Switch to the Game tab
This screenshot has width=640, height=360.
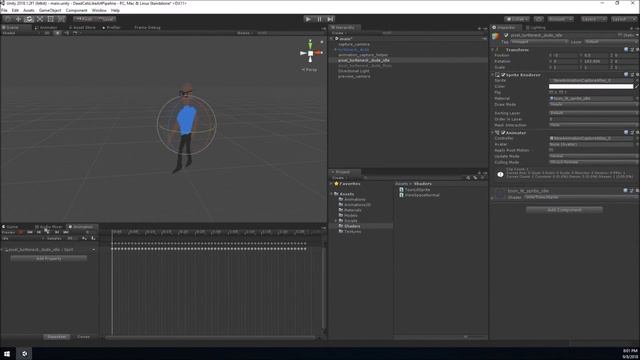coord(11,227)
